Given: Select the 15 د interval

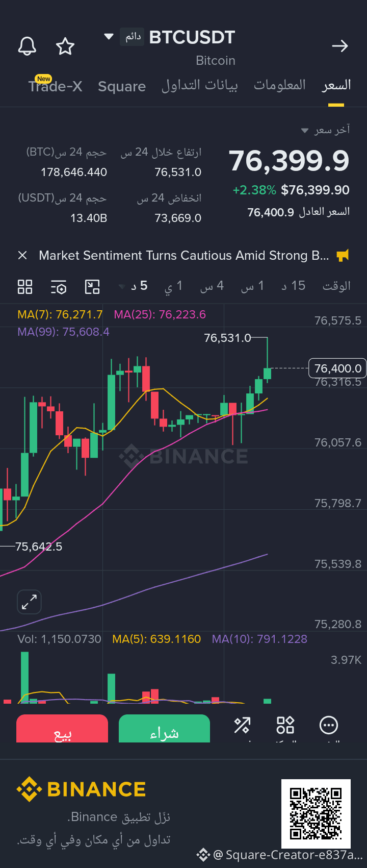Looking at the screenshot, I should pyautogui.click(x=294, y=286).
